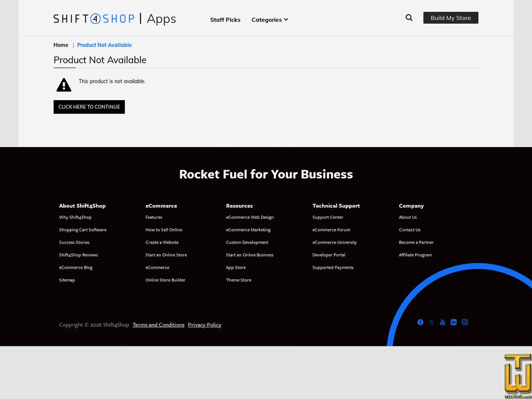Open Developer Portal link
This screenshot has height=399, width=532.
329,255
